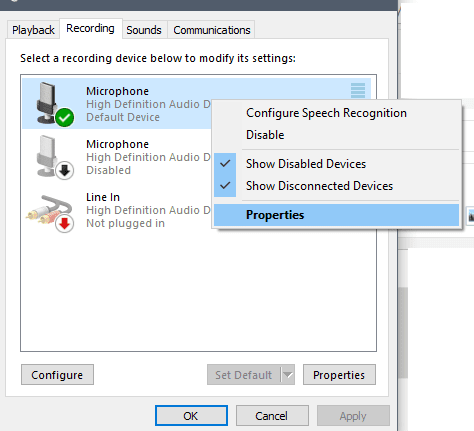
Task: Click the Cancel button
Action: pos(272,416)
